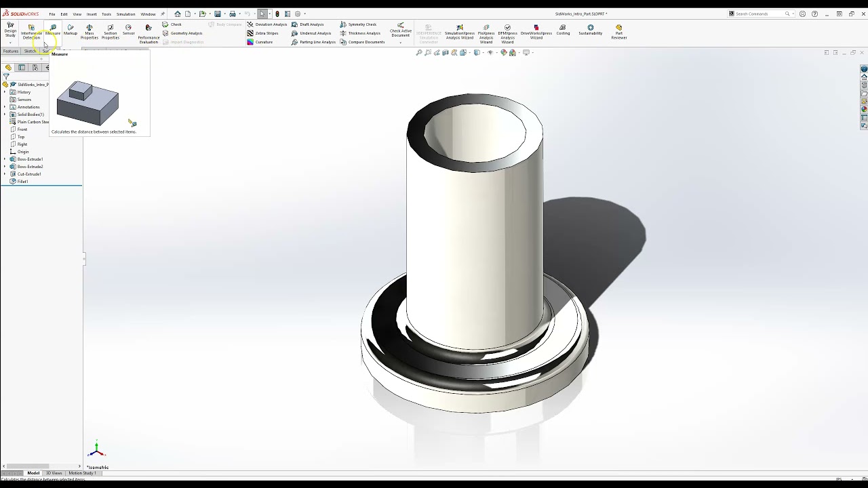The image size is (868, 488).
Task: Click the Home icon in quick toolbar
Action: tap(178, 14)
